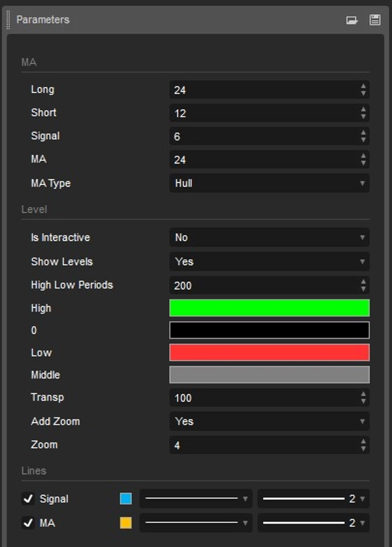Open the MA Type dropdown showing Hull
This screenshot has width=392, height=547.
[x=268, y=183]
